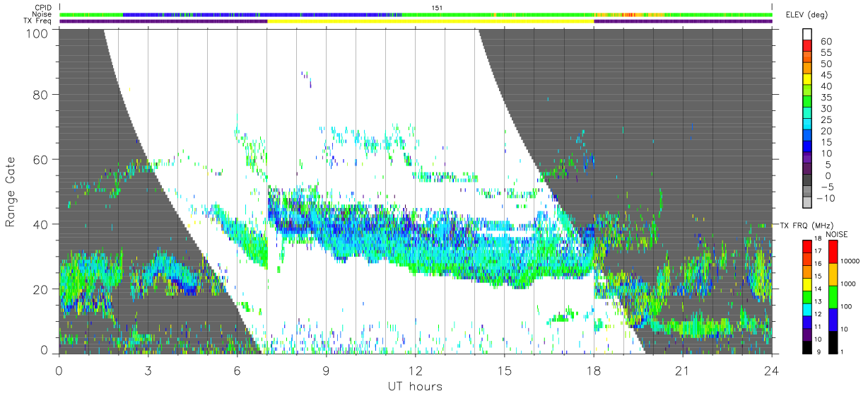Click the '35' label on the ELEV scale
The height and width of the screenshot is (401, 868).
pos(826,98)
